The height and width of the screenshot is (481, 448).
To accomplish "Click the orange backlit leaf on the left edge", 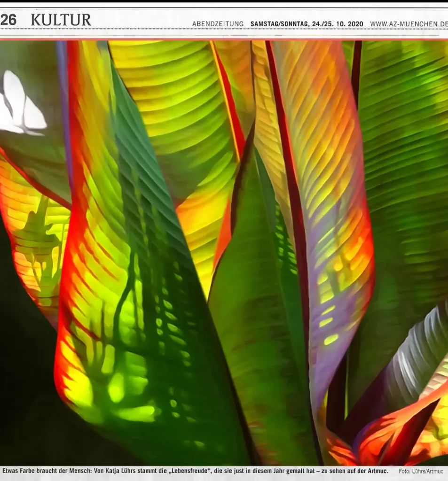I will click(x=33, y=235).
